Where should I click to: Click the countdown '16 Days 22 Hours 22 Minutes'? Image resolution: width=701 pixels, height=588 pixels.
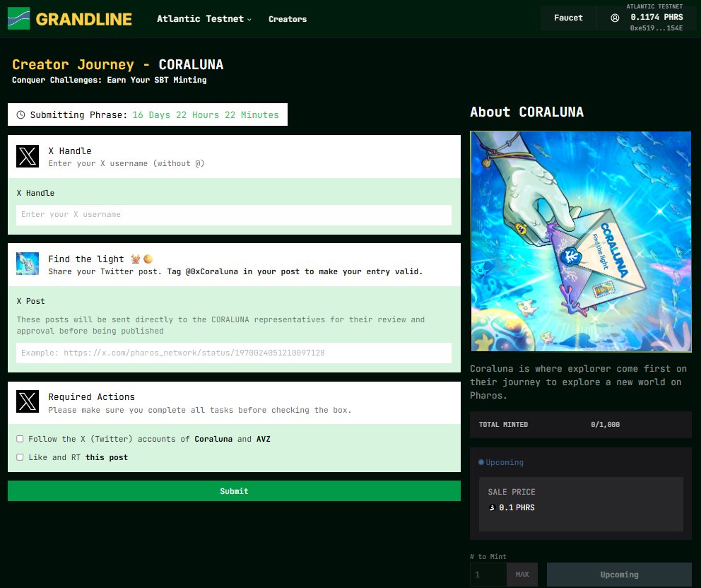point(206,115)
